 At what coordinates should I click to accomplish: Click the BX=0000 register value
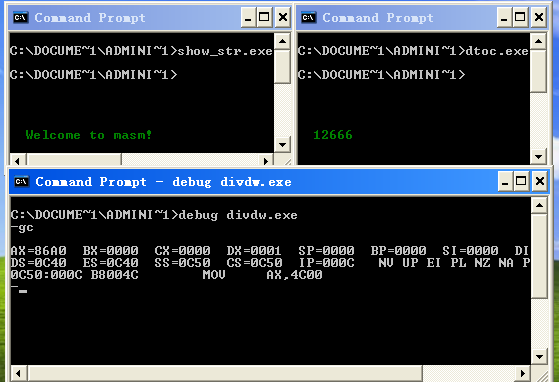tap(111, 251)
